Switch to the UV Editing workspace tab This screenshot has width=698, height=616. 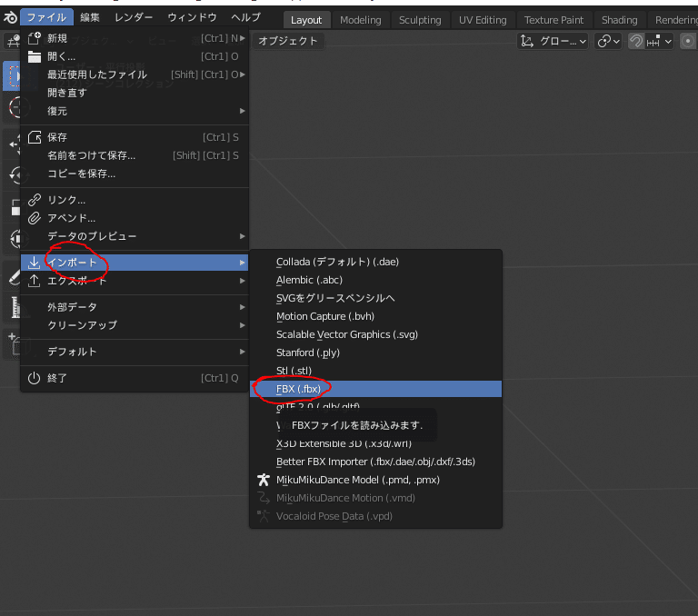(x=483, y=20)
